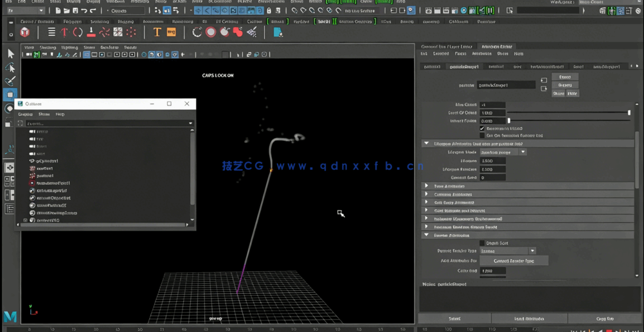Click the Open Scene folder icon
Viewport: 644px width, 332px height.
66,11
